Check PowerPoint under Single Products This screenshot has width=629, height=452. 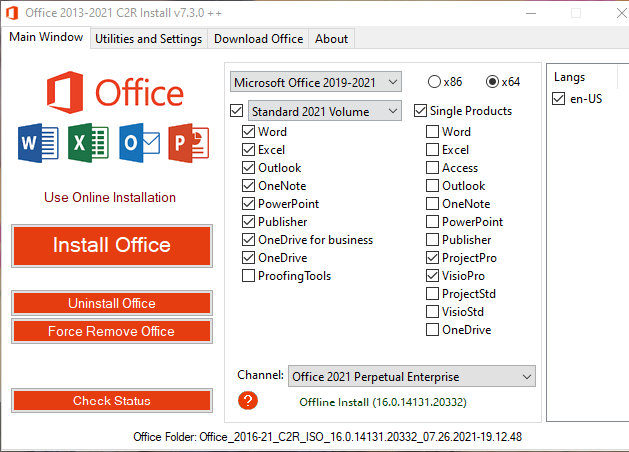[x=432, y=222]
